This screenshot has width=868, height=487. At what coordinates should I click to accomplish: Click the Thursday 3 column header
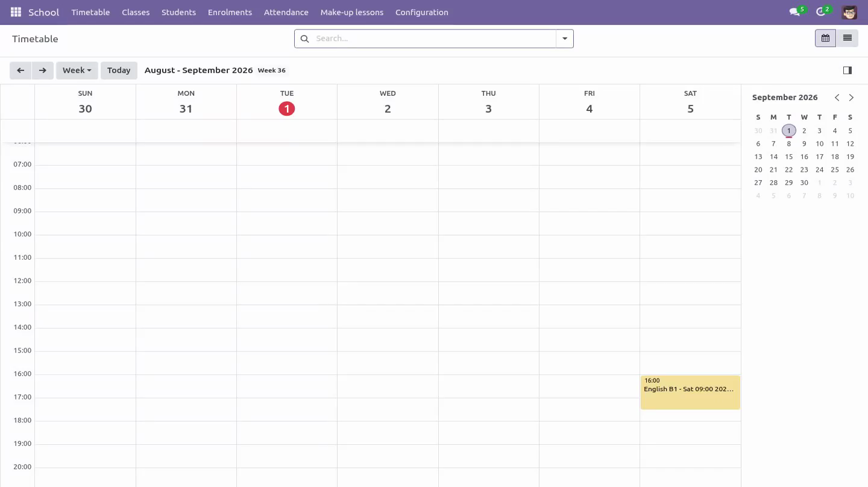coord(489,102)
